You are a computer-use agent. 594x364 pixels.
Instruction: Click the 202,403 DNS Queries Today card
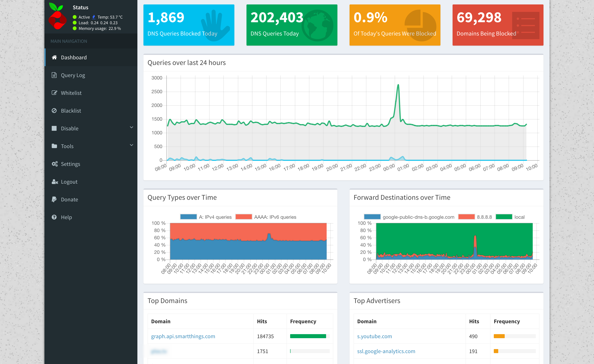click(292, 25)
